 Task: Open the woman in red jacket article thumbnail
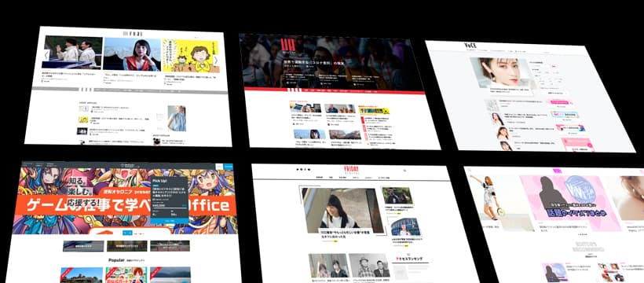pyautogui.click(x=132, y=54)
